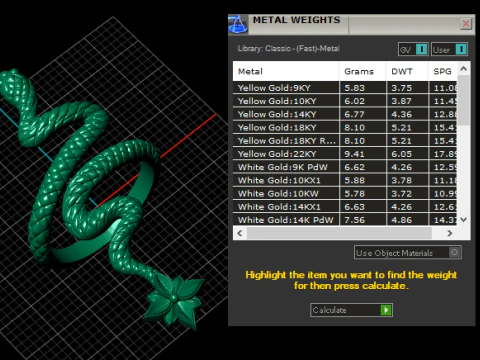Select the White Gold:14K PdW row
This screenshot has width=480, height=360.
(x=345, y=220)
